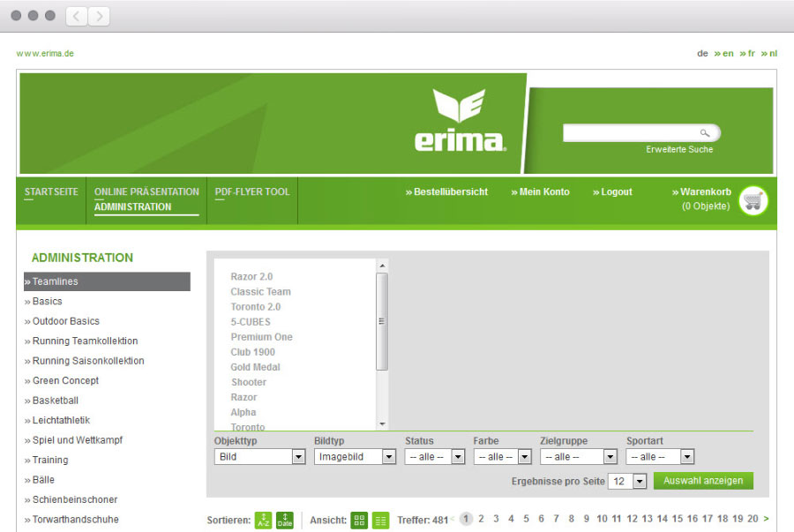794x532 pixels.
Task: Open Green Concept category
Action: (x=61, y=380)
